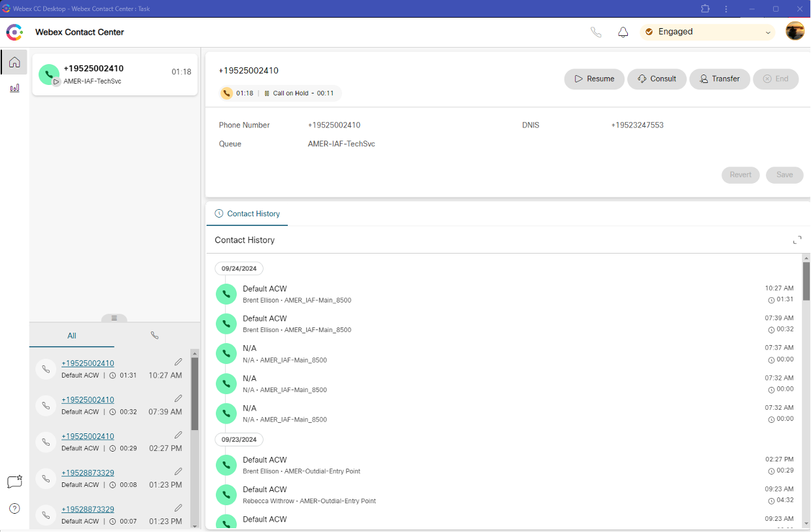811x532 pixels.
Task: Click the Save button
Action: [x=784, y=175]
